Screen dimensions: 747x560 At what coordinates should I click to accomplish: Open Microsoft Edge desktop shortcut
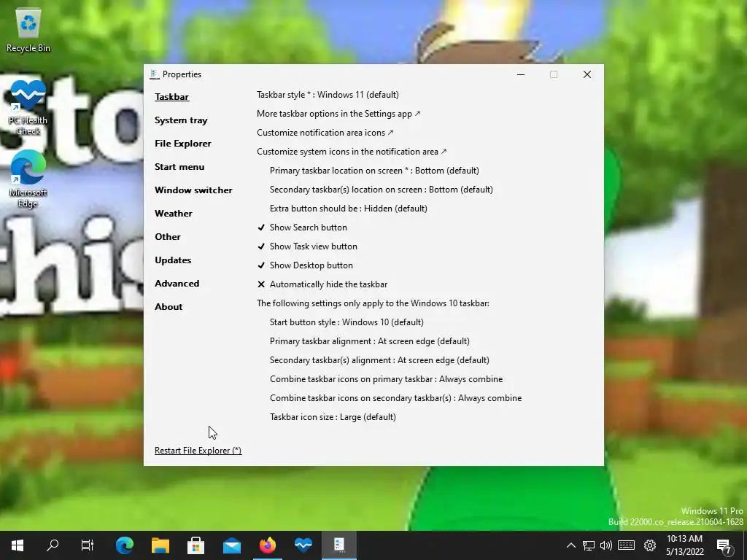tap(28, 179)
